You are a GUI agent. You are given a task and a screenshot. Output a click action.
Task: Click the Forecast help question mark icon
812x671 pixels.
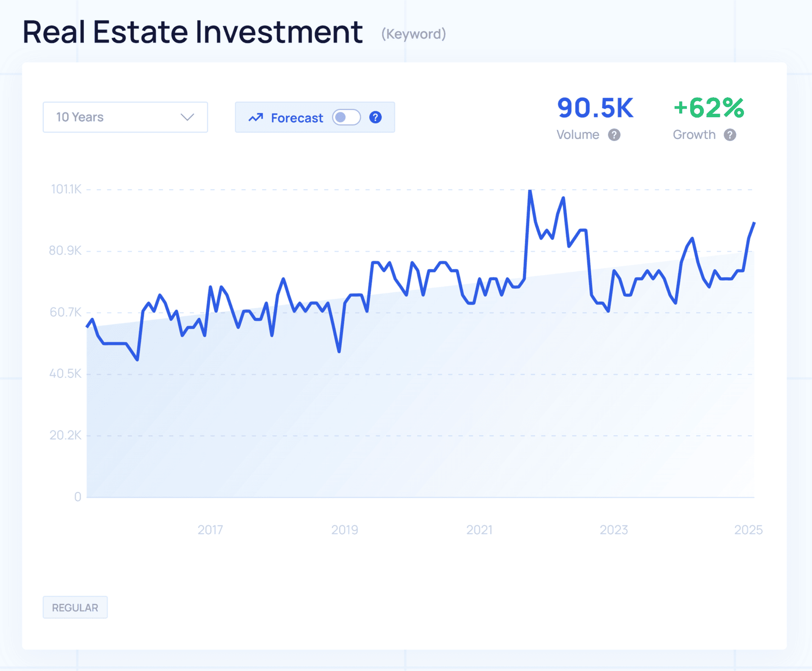[x=375, y=117]
